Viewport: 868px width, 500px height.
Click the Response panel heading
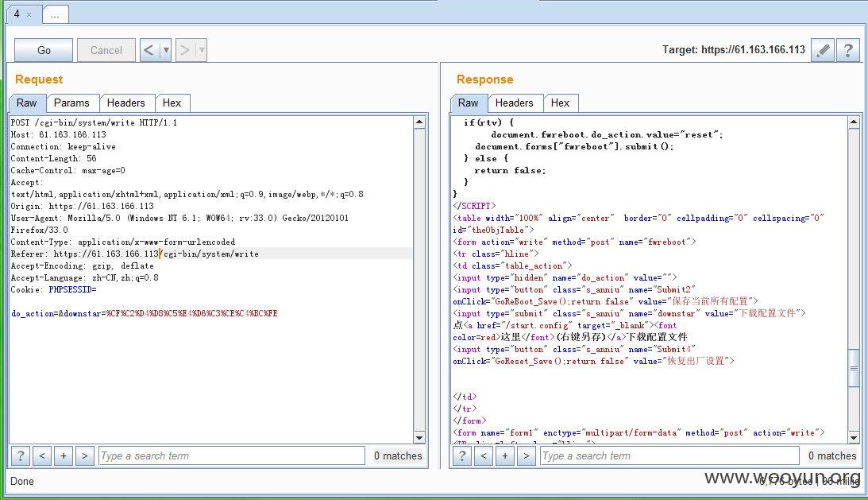click(x=485, y=79)
